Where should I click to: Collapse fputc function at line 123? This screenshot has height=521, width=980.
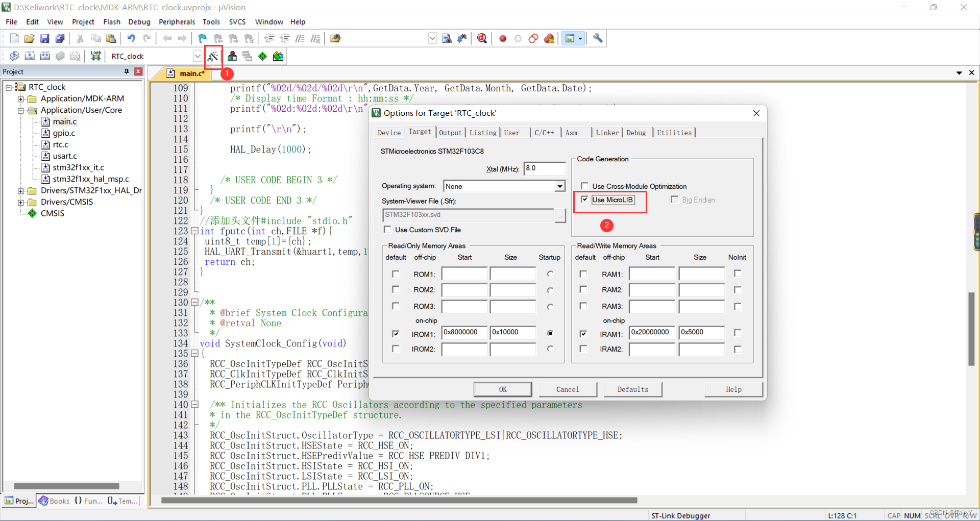click(194, 231)
